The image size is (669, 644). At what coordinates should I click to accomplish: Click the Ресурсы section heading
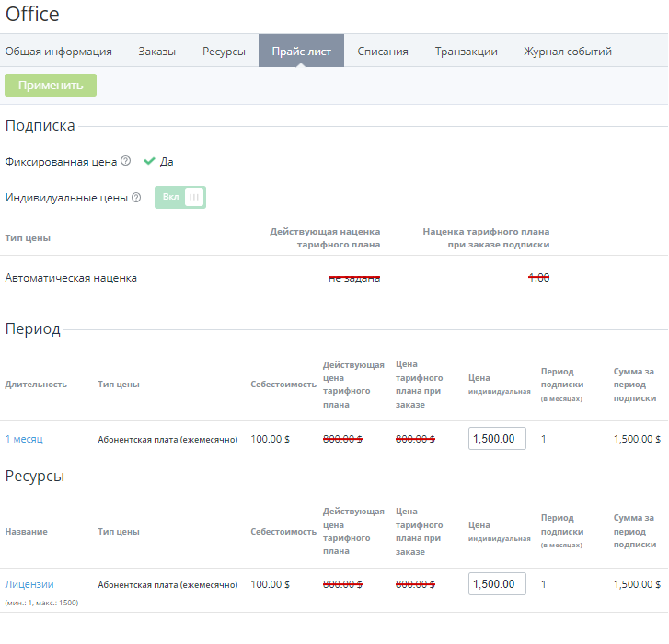coord(35,476)
